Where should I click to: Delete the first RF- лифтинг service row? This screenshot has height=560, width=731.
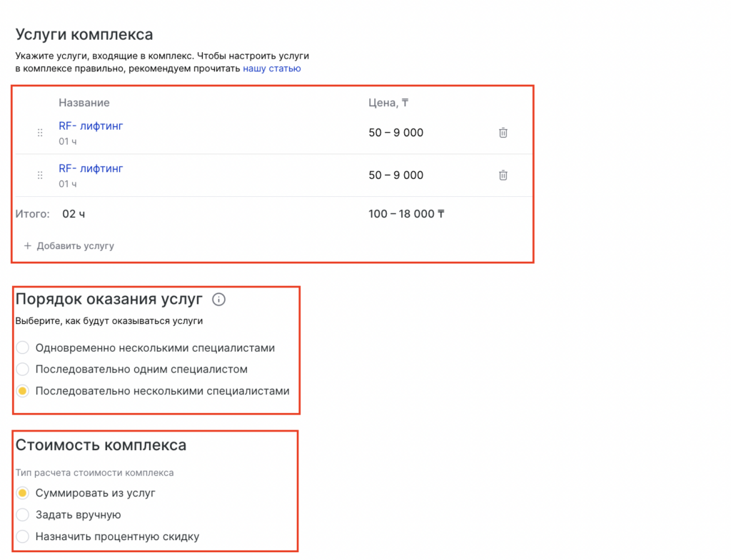[503, 133]
